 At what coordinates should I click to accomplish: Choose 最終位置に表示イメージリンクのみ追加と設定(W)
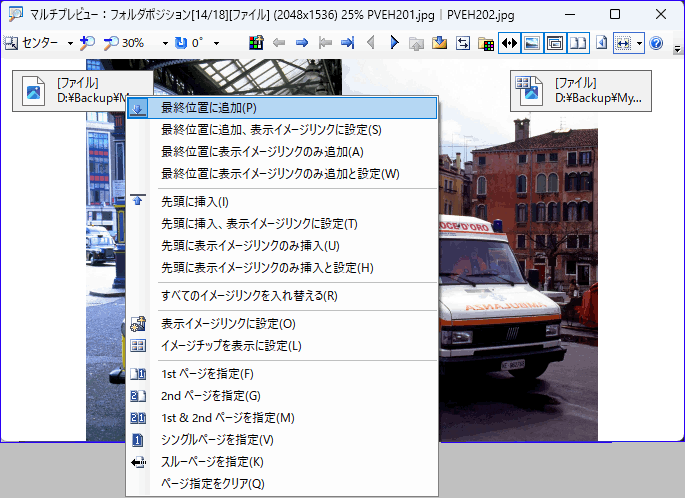[282, 173]
